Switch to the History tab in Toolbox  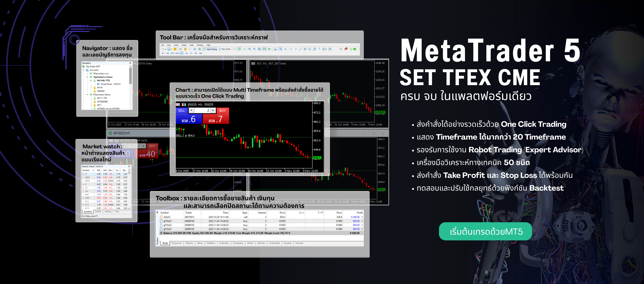coord(189,243)
